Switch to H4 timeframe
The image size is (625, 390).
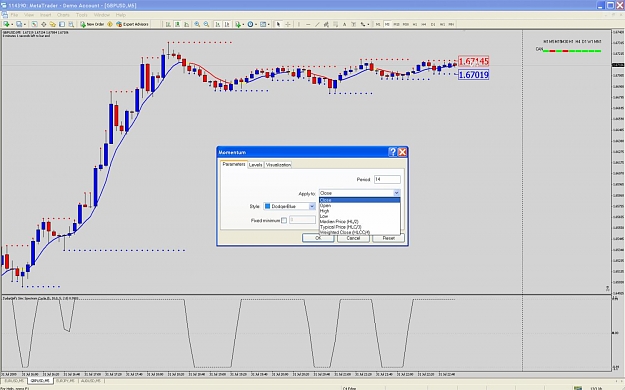tap(424, 24)
